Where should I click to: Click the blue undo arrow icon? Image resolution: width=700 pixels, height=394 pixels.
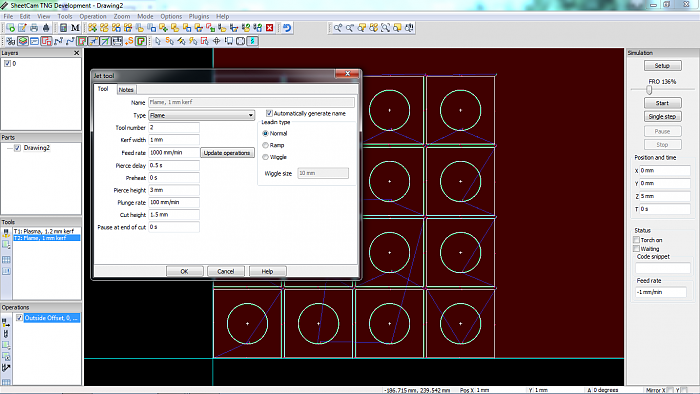287,28
